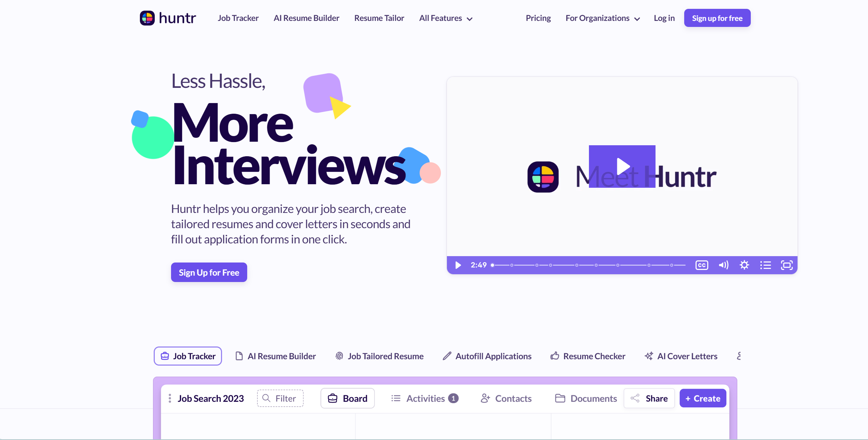
Task: Click the folder icon next to Documents
Action: click(x=560, y=399)
